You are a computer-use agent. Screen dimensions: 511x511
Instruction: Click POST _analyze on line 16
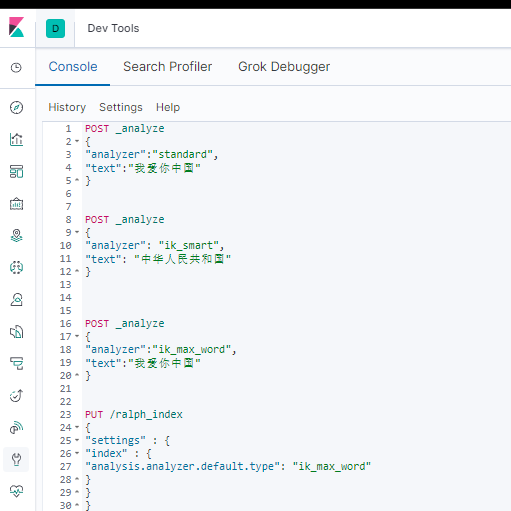click(x=125, y=324)
